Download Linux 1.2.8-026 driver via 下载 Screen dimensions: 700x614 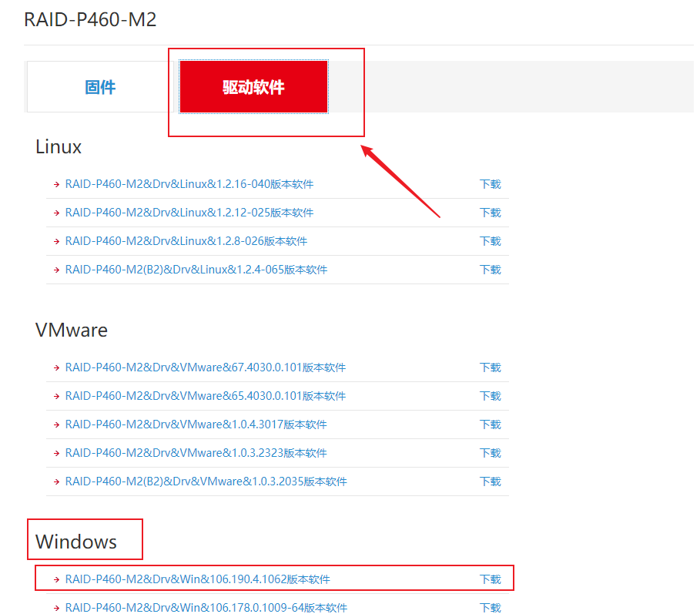[x=491, y=241]
